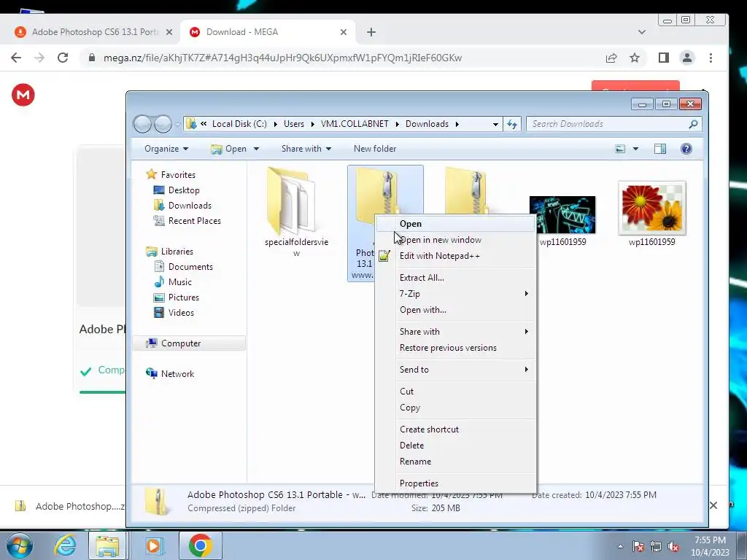Click Chrome reload button
This screenshot has width=747, height=560.
click(63, 58)
